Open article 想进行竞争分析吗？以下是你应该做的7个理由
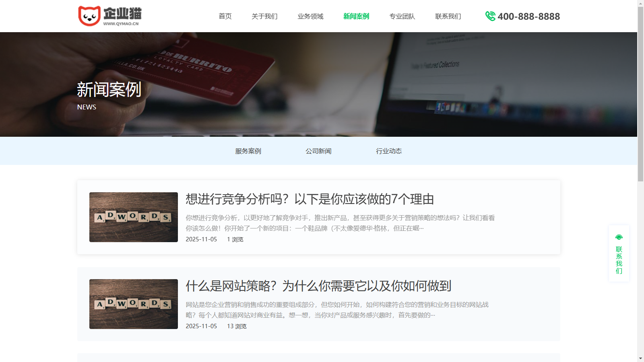 (x=310, y=199)
